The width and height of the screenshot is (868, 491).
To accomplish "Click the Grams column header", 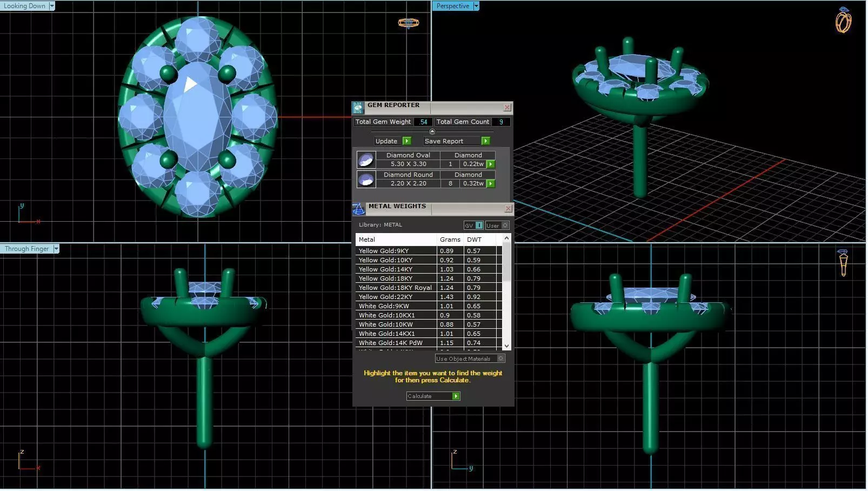I will click(450, 240).
